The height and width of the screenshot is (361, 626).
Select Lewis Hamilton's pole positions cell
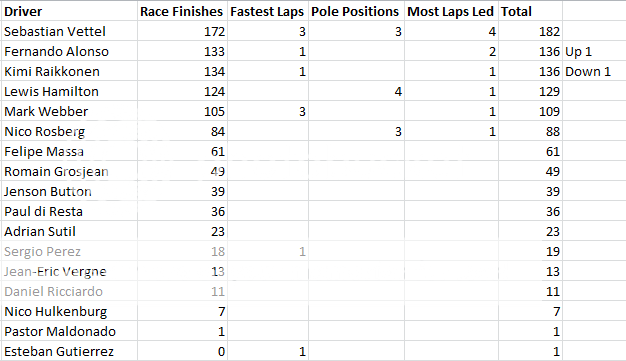click(x=356, y=91)
